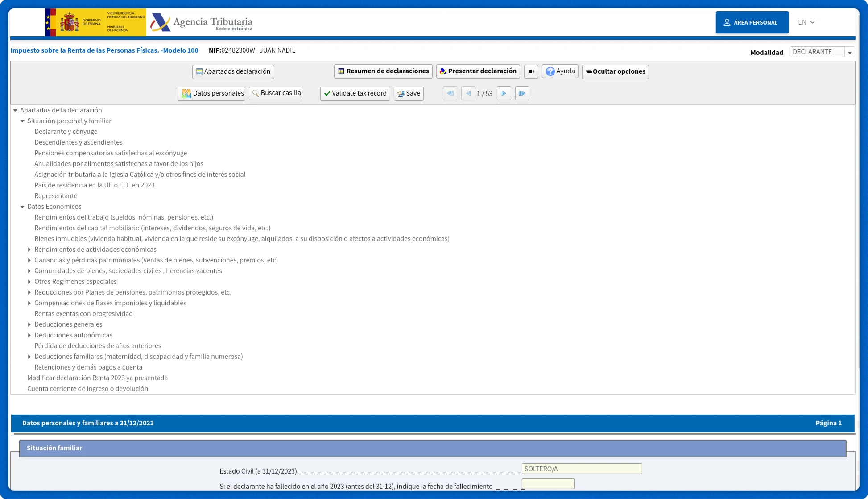Open Datos personales with the people icon
This screenshot has width=868, height=499.
click(186, 94)
